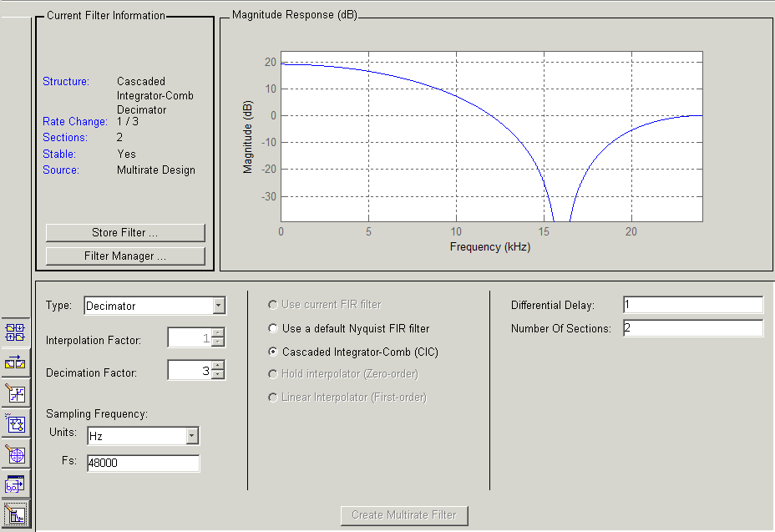Click Interpolation Factor up arrow
Viewport: 775px width, 532px height.
click(218, 333)
